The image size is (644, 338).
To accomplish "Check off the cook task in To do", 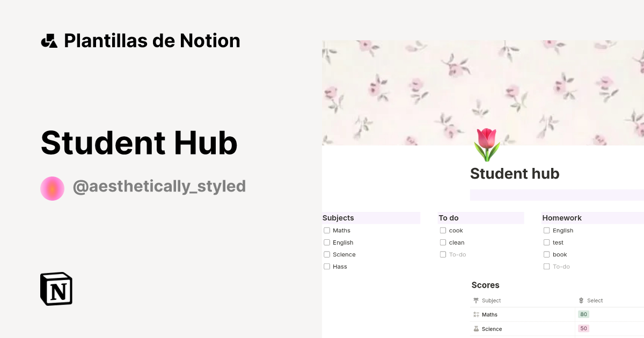I will 442,230.
